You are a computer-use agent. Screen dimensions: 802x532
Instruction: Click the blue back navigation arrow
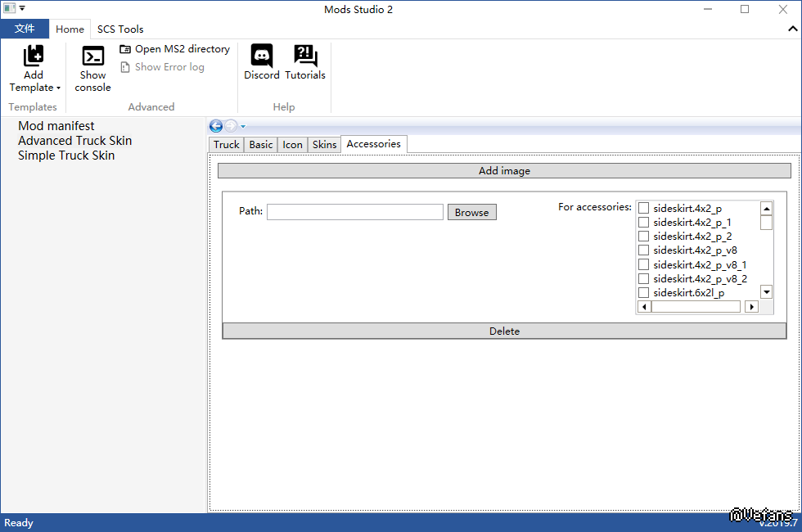pos(216,126)
